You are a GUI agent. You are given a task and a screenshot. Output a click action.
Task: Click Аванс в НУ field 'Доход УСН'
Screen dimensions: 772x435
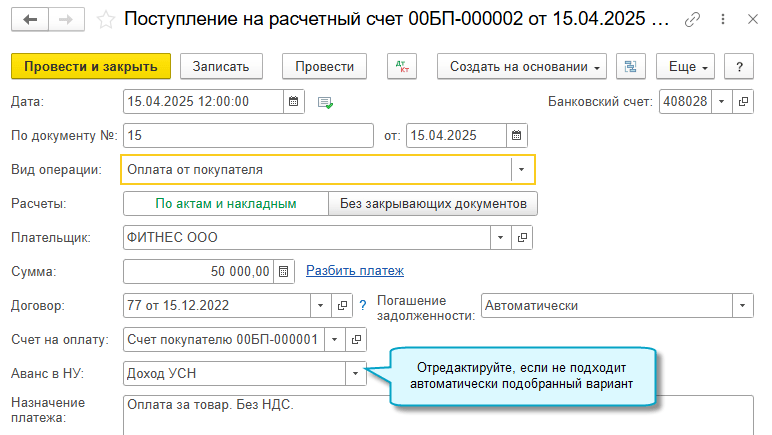click(x=234, y=373)
